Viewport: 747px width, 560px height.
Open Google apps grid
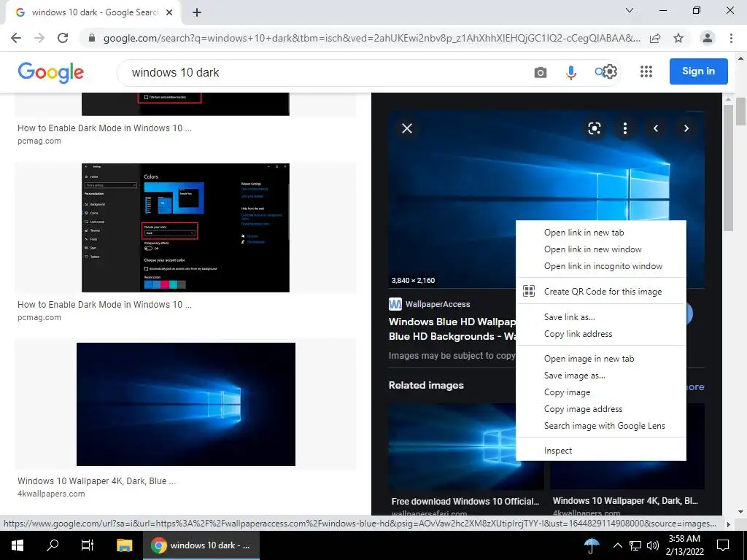pos(646,71)
